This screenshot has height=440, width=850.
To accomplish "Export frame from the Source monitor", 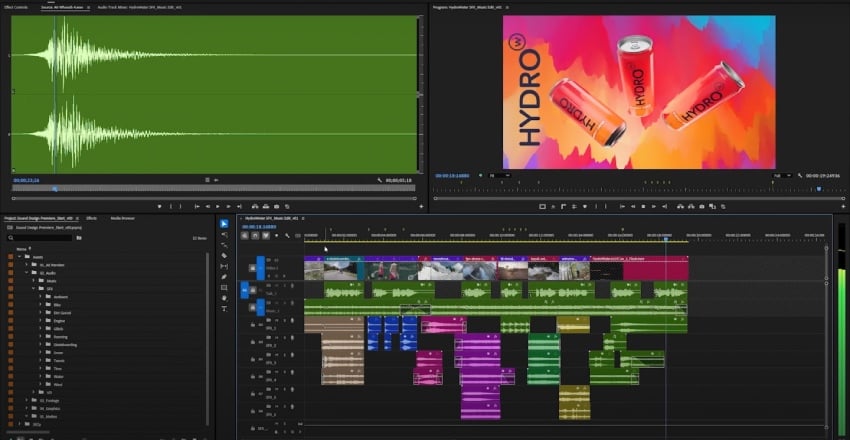I will tap(276, 206).
